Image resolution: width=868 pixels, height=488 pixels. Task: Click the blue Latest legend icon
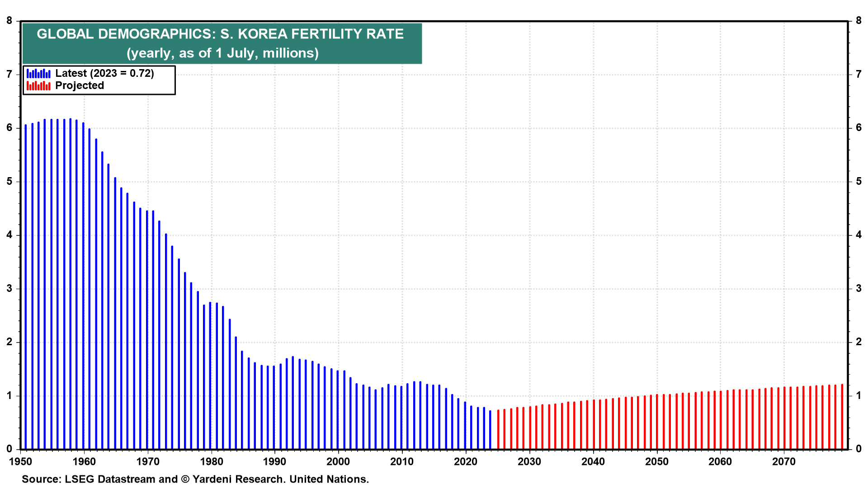point(38,74)
